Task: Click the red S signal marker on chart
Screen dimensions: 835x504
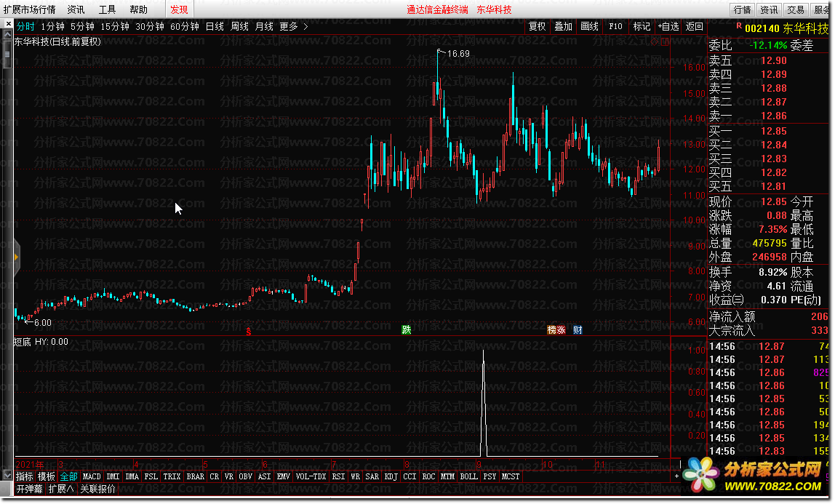Action: pos(249,331)
